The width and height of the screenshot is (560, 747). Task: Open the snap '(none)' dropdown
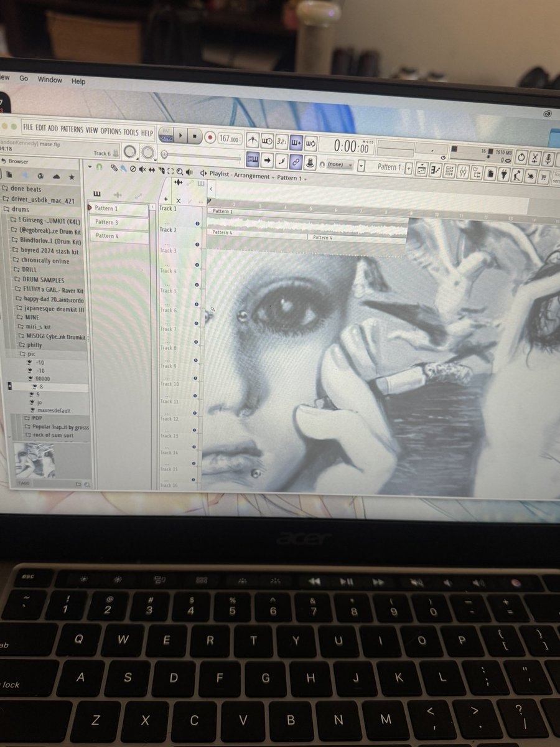[x=341, y=164]
